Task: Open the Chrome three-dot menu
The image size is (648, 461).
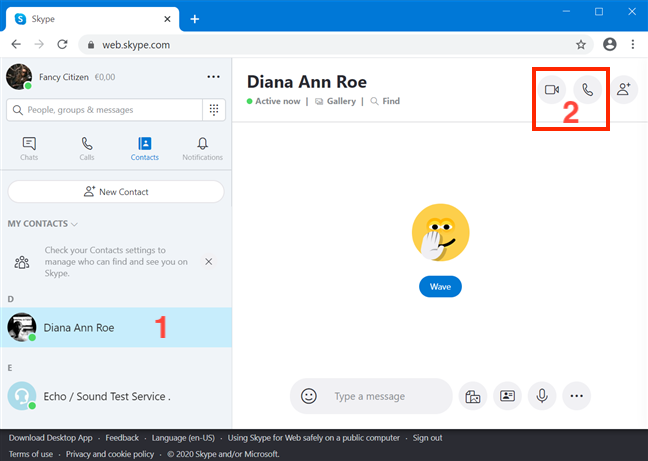Action: tap(633, 44)
